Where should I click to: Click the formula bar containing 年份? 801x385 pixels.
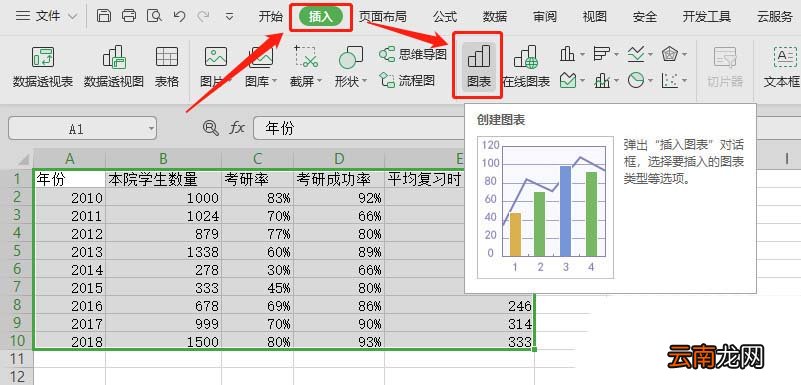358,128
